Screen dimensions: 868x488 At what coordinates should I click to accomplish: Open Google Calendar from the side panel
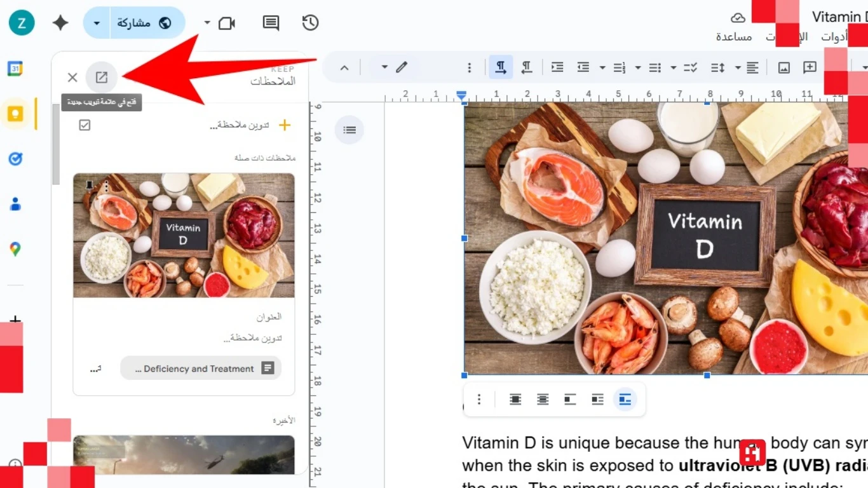(15, 69)
